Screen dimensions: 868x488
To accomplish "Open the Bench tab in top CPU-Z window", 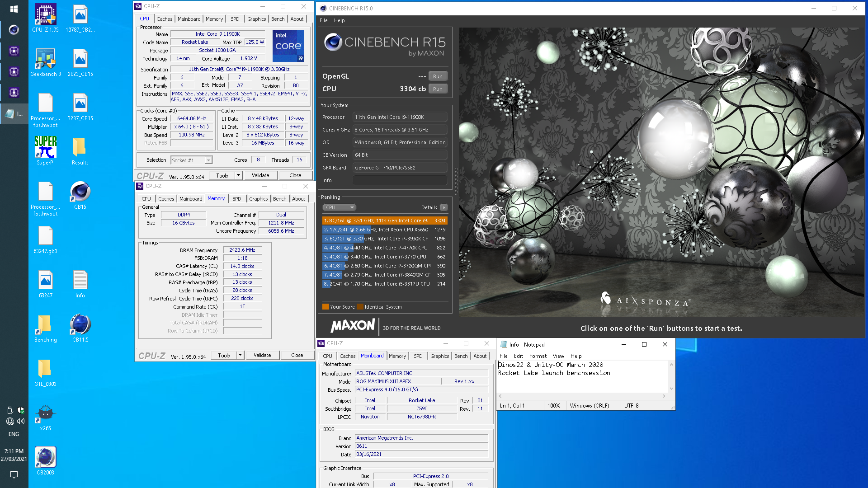I will (x=278, y=19).
